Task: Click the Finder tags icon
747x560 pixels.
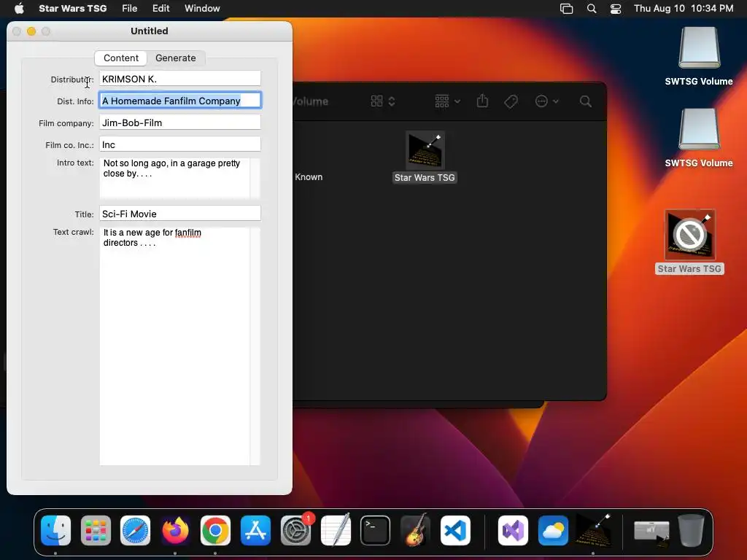Action: coord(511,101)
